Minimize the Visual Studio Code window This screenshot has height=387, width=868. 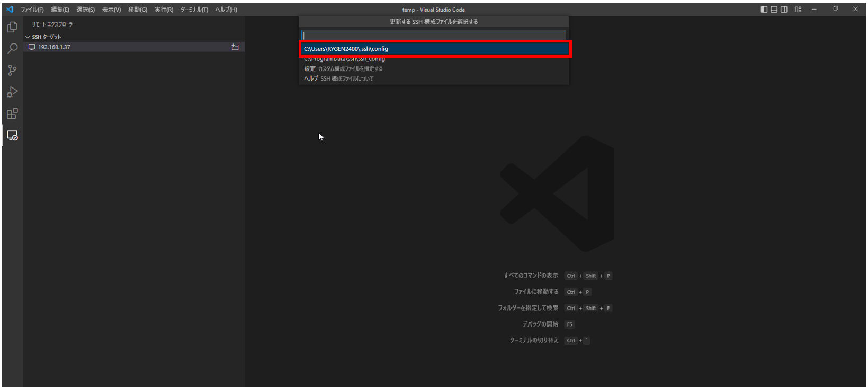[814, 10]
